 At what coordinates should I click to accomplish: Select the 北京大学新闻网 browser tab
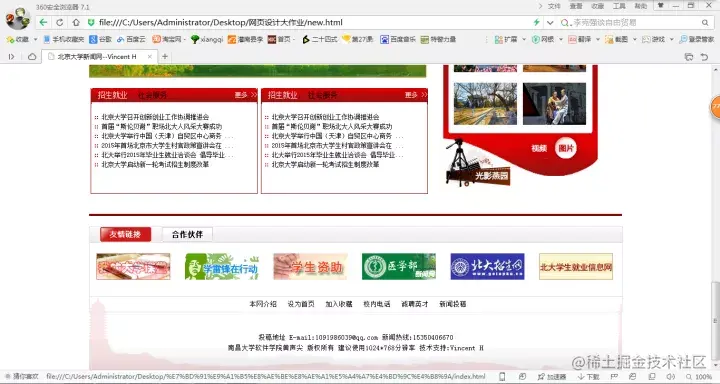(100, 56)
